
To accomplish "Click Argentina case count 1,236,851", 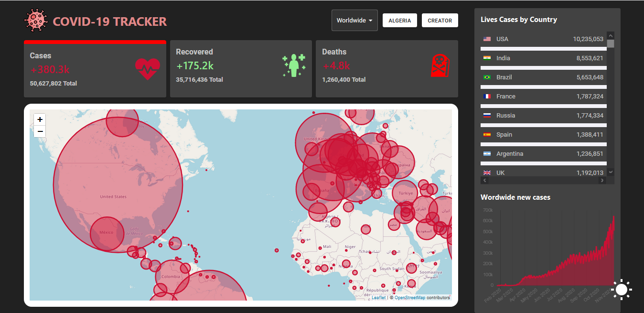I will (590, 154).
